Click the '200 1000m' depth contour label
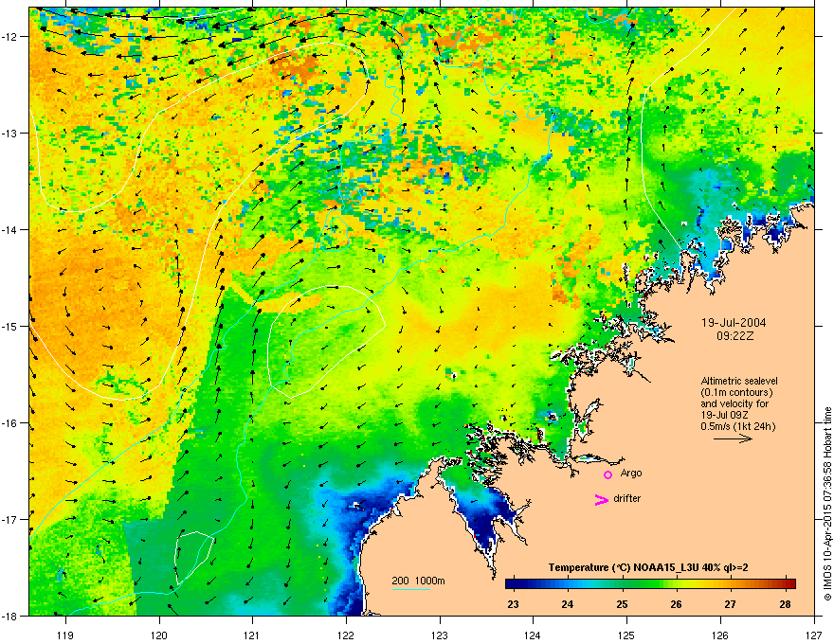Image resolution: width=834 pixels, height=644 pixels. pos(418,581)
